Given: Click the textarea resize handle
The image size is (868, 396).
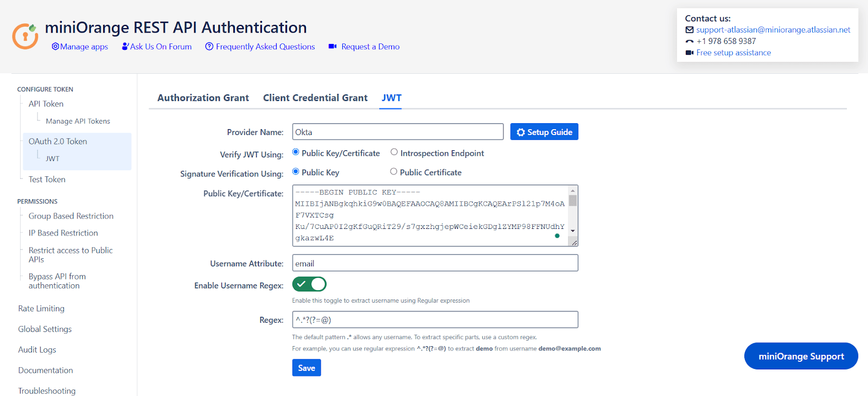Looking at the screenshot, I should coord(574,242).
